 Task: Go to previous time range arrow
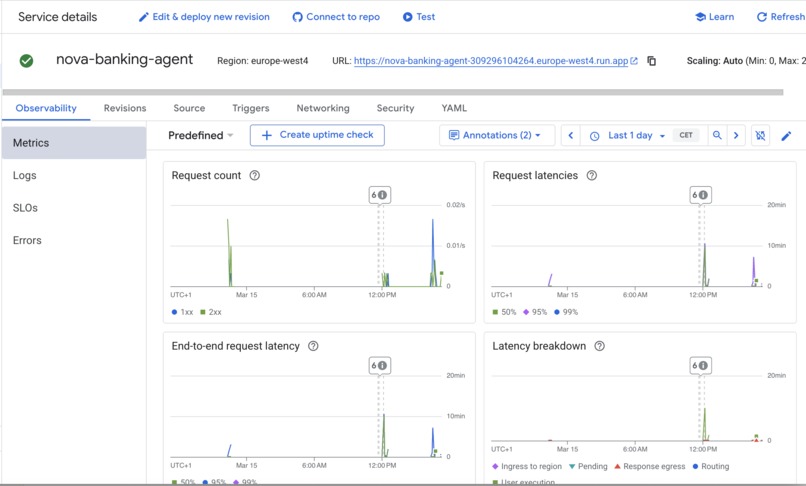pyautogui.click(x=571, y=135)
